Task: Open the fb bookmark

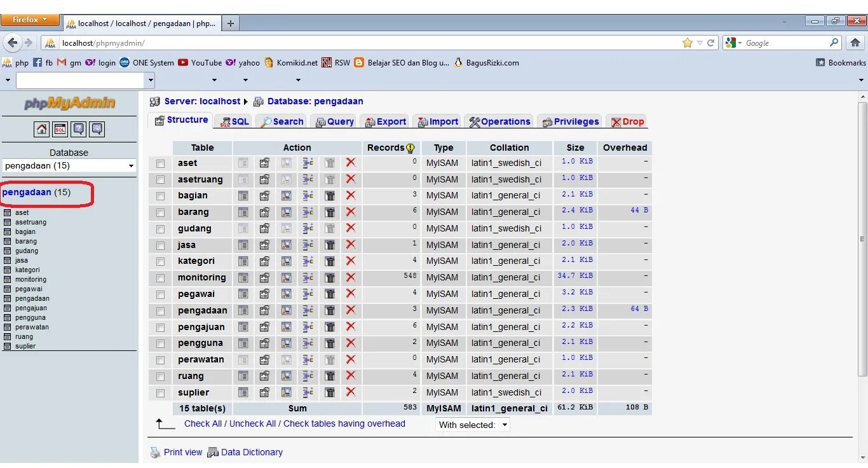Action: point(43,62)
